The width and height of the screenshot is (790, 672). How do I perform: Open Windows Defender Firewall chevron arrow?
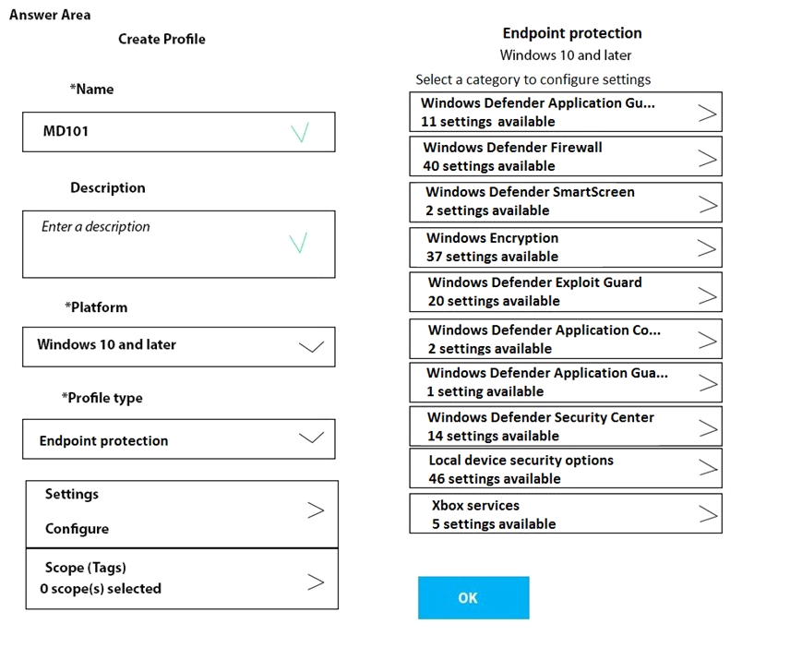pyautogui.click(x=707, y=159)
